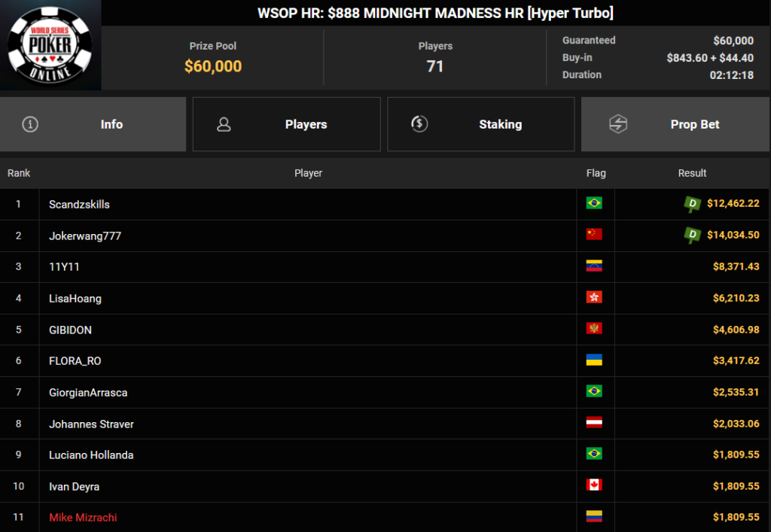Click the Brazil flag for GiorgianArrasca
771x532 pixels.
[x=594, y=391]
